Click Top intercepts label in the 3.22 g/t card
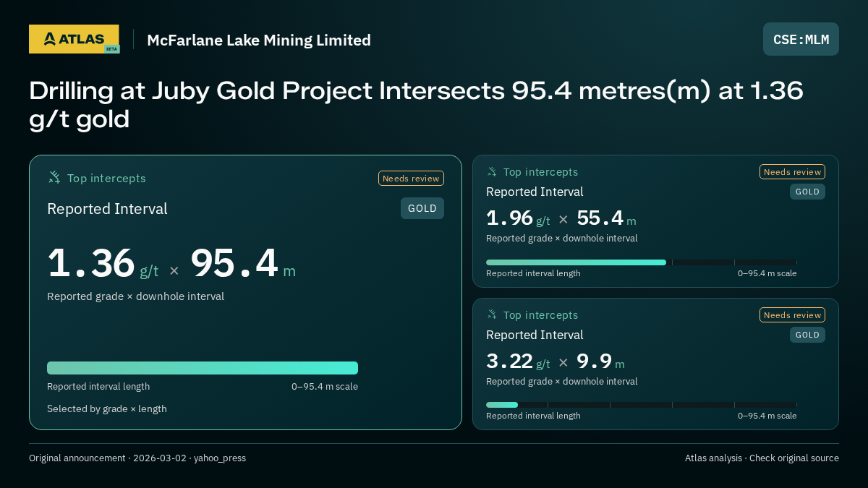The image size is (868, 488). [540, 315]
